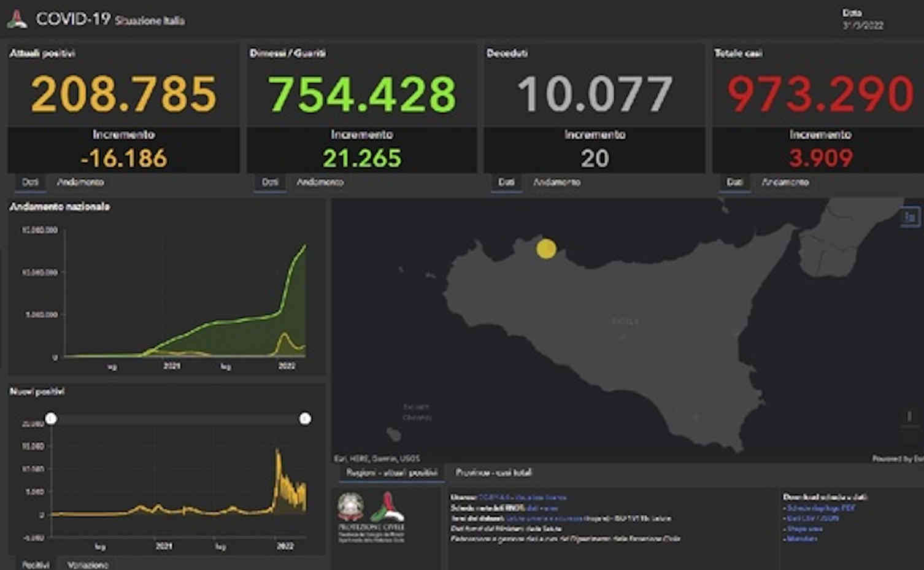The image size is (924, 570).
Task: Switch to Province - casi totali tab
Action: click(493, 472)
